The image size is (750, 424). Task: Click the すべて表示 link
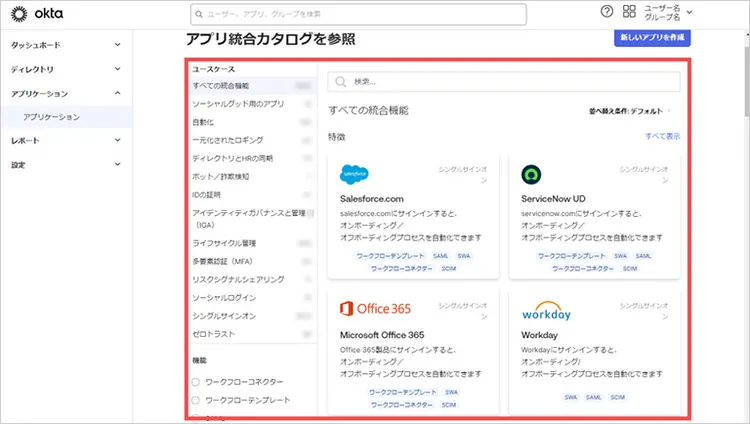coord(662,136)
